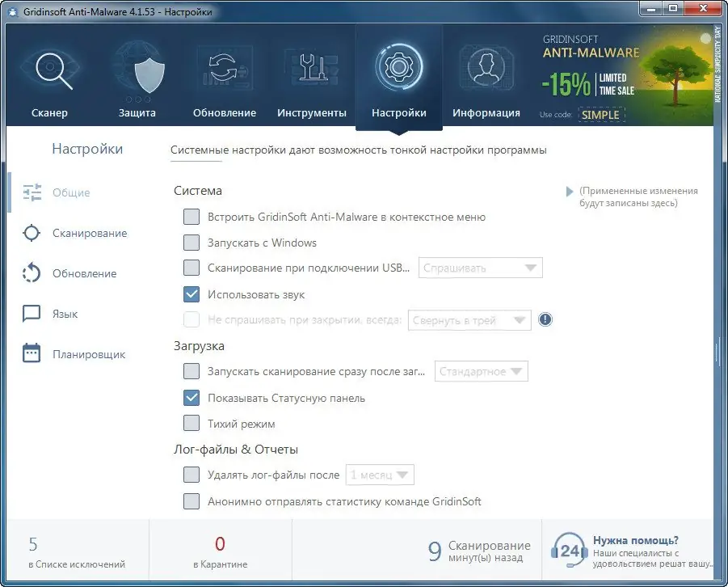Click the blue exclamation info icon
The height and width of the screenshot is (587, 728).
pos(545,319)
